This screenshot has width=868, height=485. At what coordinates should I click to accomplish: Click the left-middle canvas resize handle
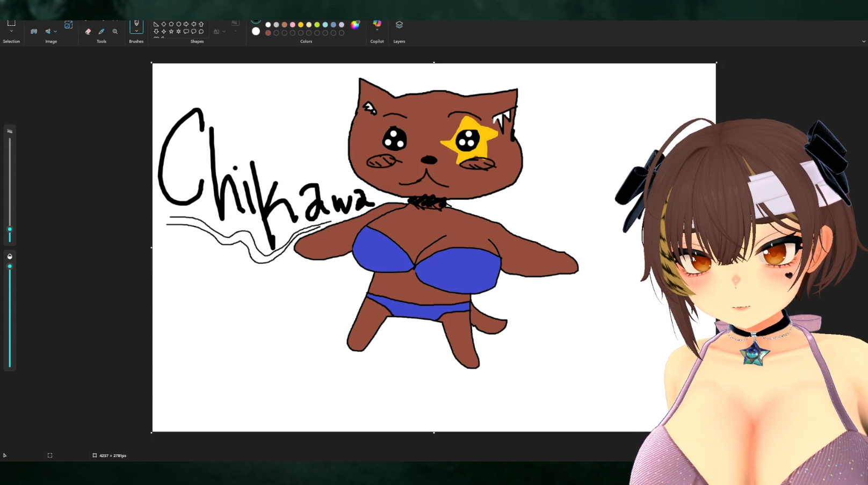(151, 248)
